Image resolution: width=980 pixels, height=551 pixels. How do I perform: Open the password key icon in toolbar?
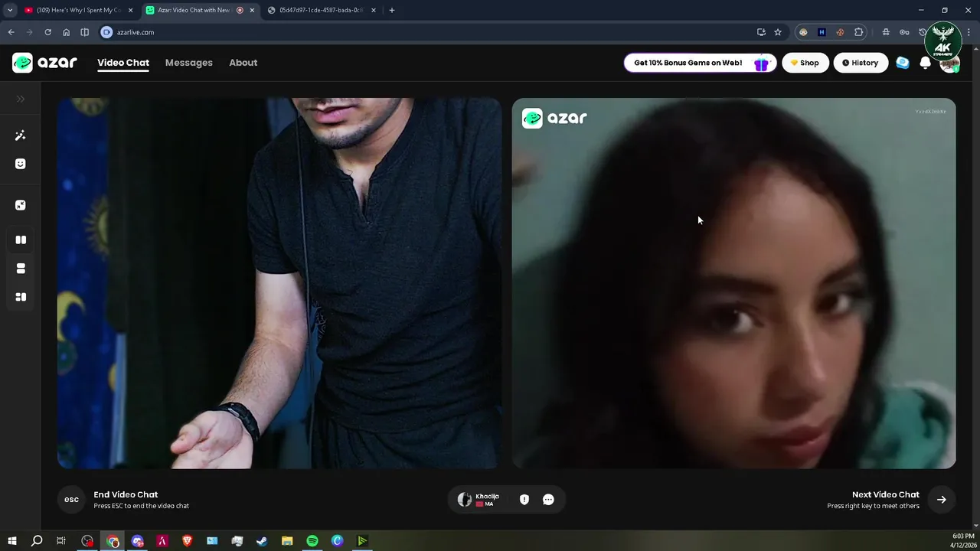(904, 32)
